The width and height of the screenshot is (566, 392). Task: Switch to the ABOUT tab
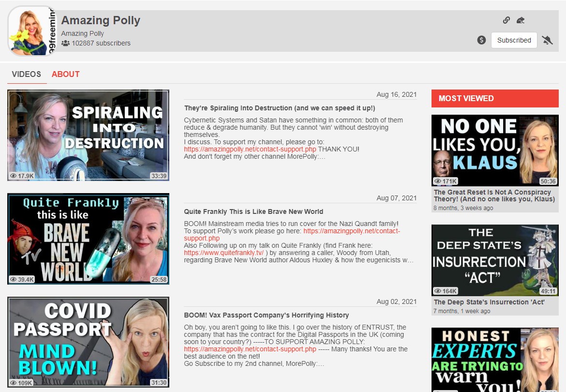click(x=65, y=74)
